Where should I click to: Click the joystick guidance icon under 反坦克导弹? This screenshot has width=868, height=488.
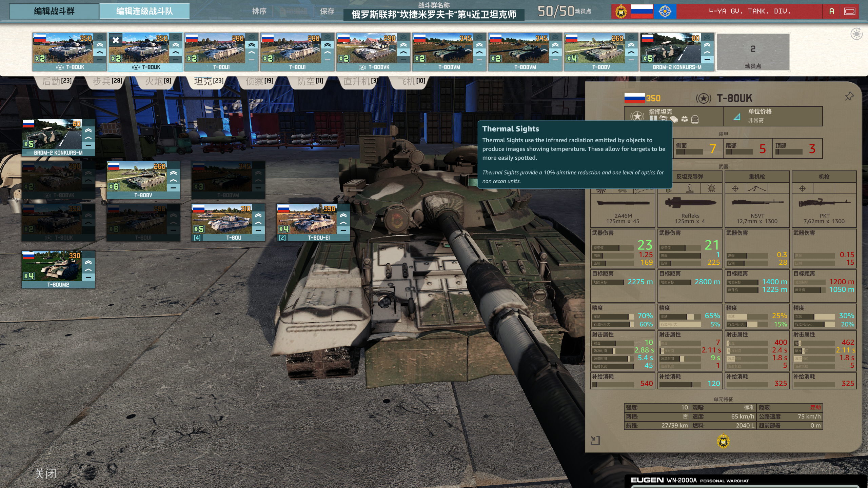click(x=690, y=188)
